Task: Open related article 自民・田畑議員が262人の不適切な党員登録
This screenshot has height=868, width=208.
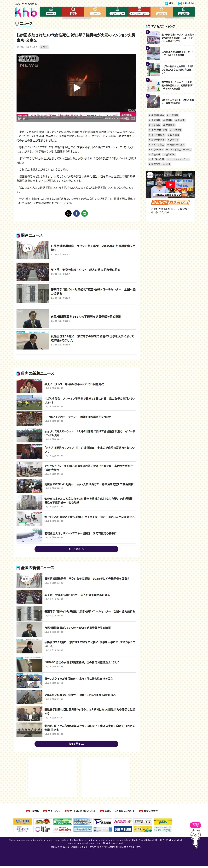Action: [x=76, y=318]
